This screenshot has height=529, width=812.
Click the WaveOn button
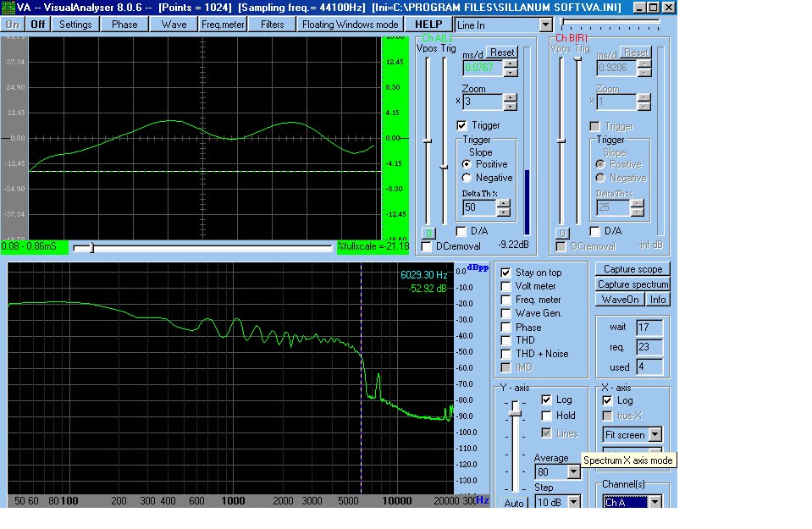pos(620,300)
